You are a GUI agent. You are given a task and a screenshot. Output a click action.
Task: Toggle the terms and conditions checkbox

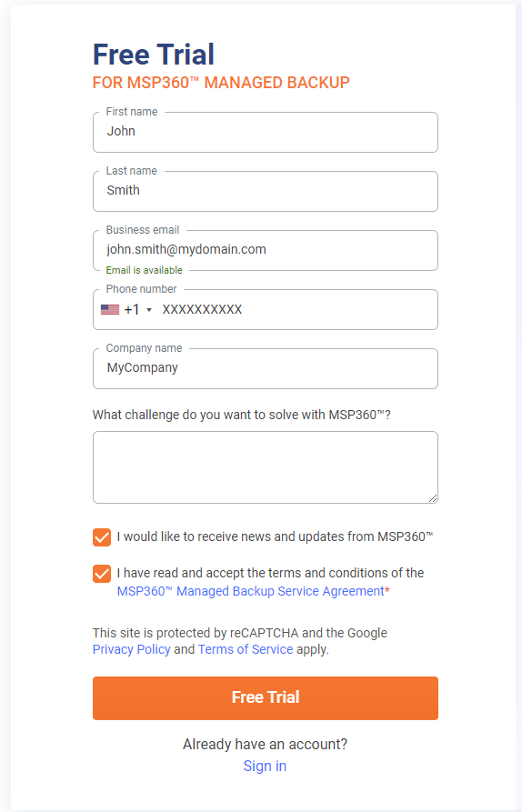pos(102,574)
